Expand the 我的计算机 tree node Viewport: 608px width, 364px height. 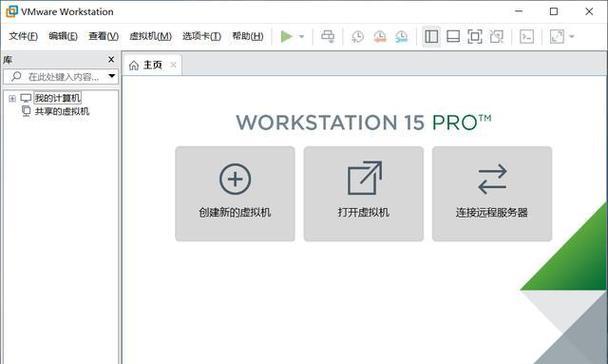[x=12, y=98]
